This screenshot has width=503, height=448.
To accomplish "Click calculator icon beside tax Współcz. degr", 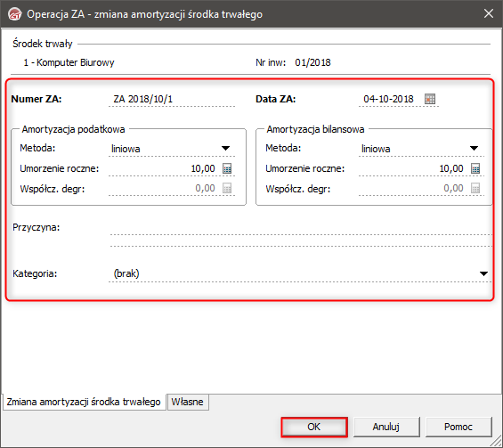I will (227, 189).
